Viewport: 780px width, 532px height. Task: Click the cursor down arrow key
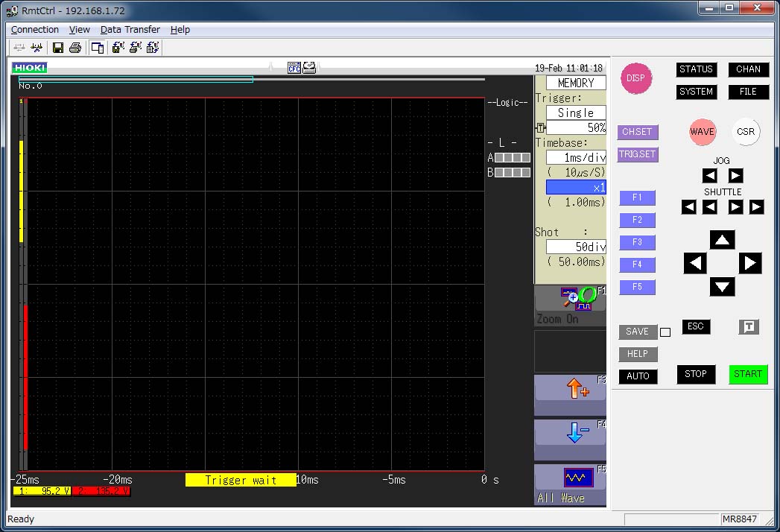click(x=723, y=287)
